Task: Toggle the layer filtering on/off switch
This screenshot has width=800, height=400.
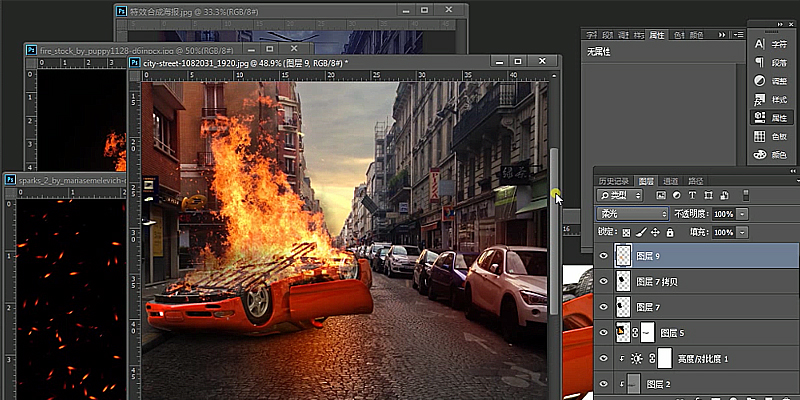Action: tap(745, 195)
